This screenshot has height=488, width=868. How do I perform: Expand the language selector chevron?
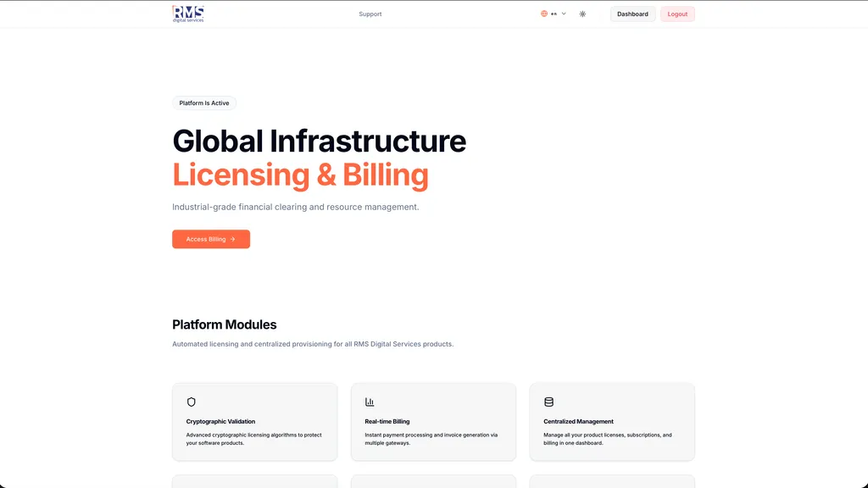(x=564, y=14)
